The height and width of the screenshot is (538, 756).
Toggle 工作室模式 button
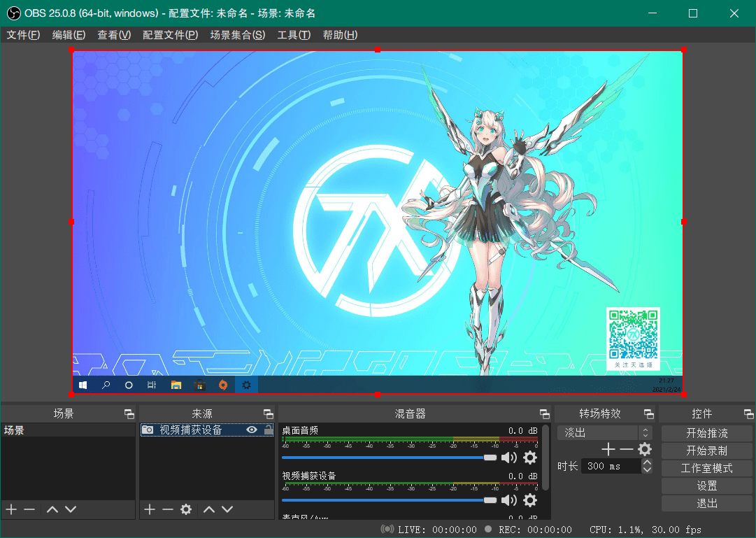(x=706, y=467)
